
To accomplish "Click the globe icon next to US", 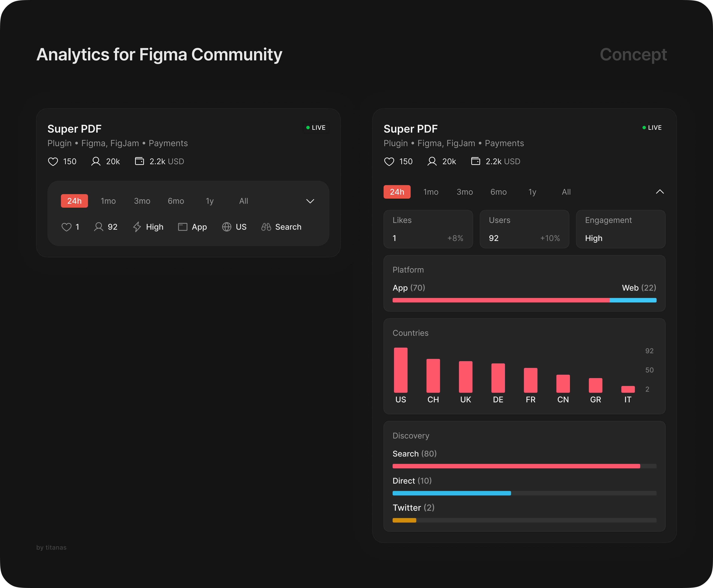I will [x=227, y=227].
